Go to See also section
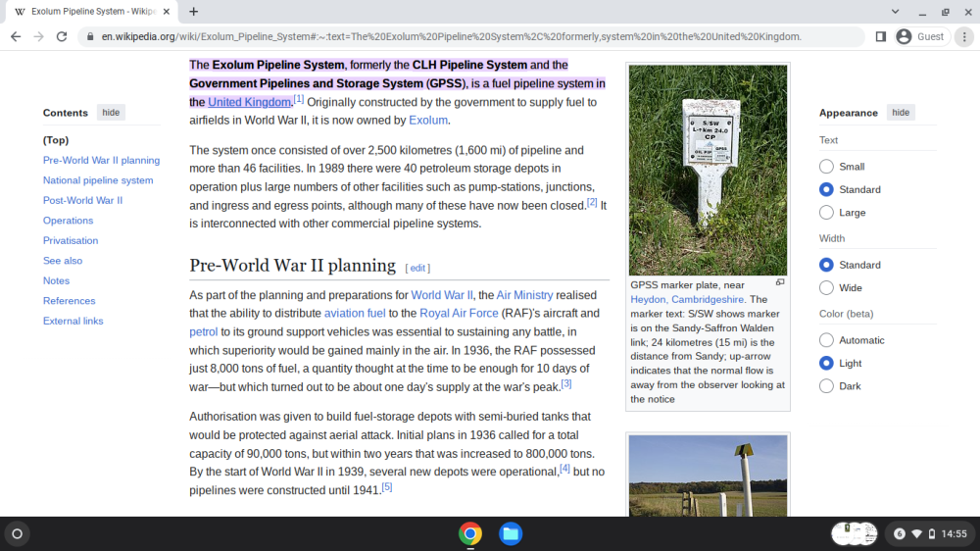The width and height of the screenshot is (980, 551). (63, 260)
